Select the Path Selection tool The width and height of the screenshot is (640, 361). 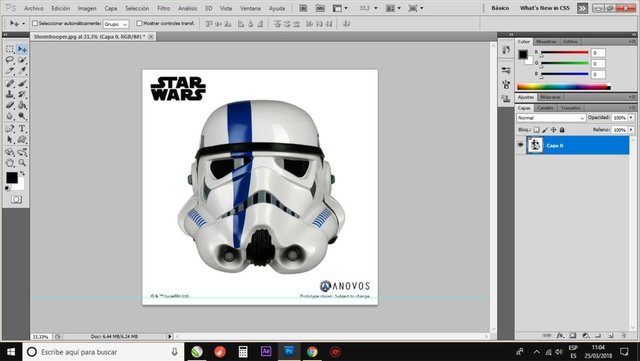point(10,140)
